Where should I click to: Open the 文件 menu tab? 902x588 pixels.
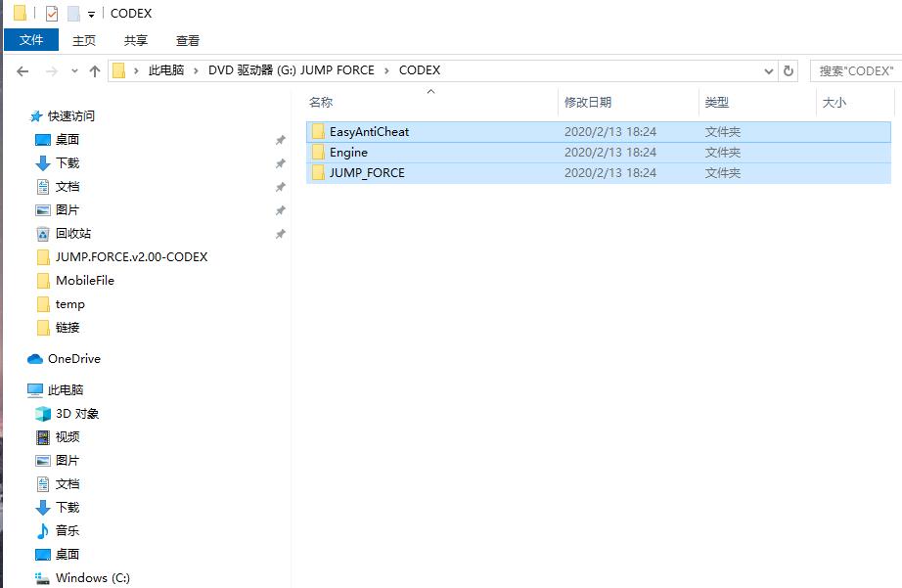(31, 40)
